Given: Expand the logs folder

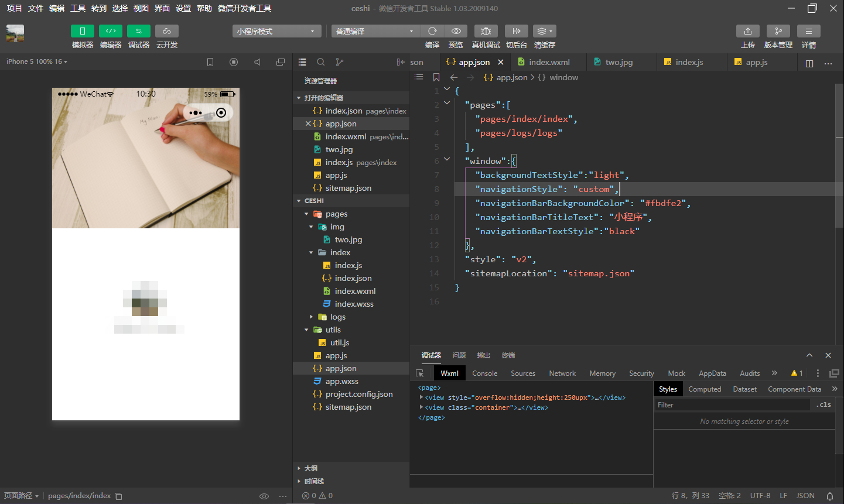Looking at the screenshot, I should 311,317.
